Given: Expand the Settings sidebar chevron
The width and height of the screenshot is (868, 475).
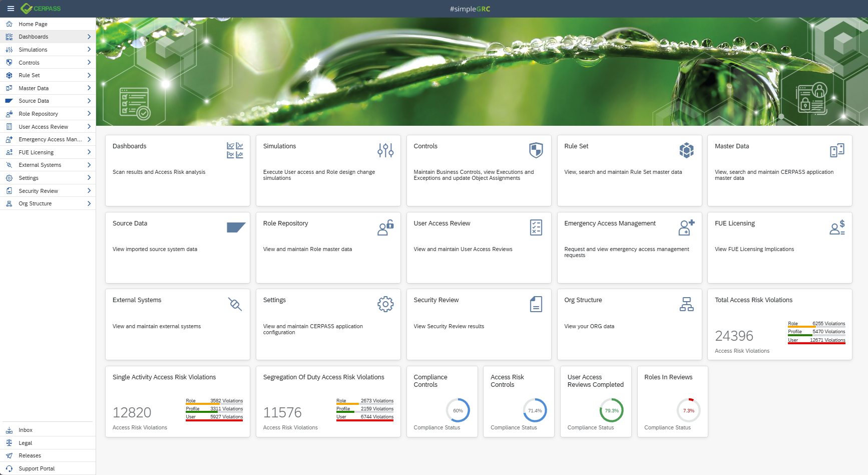Looking at the screenshot, I should coord(89,178).
